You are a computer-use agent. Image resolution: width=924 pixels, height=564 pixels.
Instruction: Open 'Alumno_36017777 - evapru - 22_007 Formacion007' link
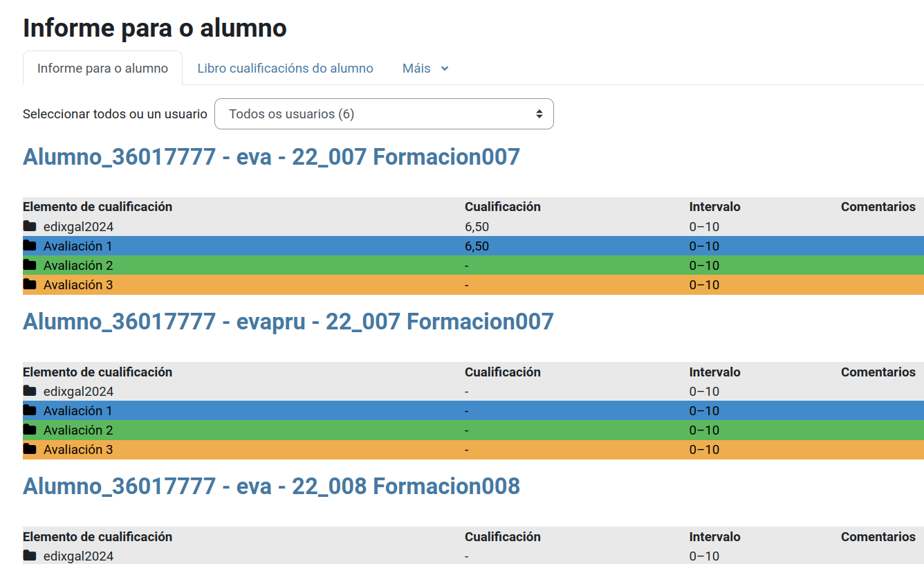tap(288, 322)
